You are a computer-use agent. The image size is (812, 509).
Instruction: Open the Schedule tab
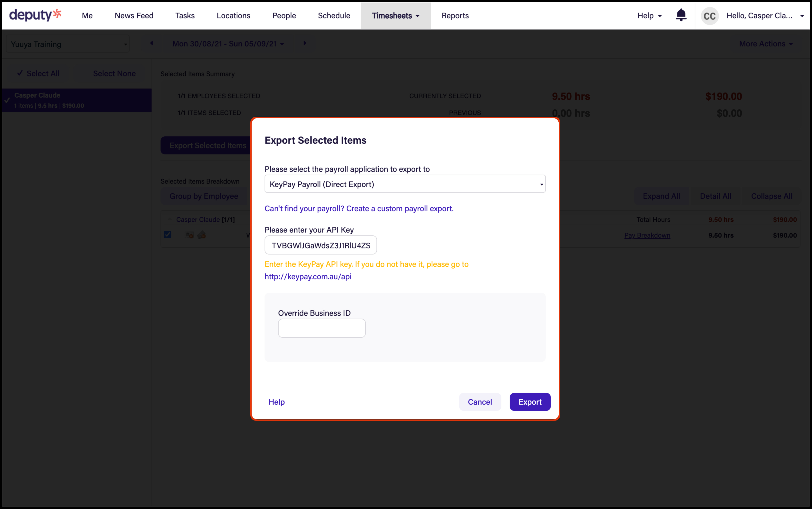334,16
